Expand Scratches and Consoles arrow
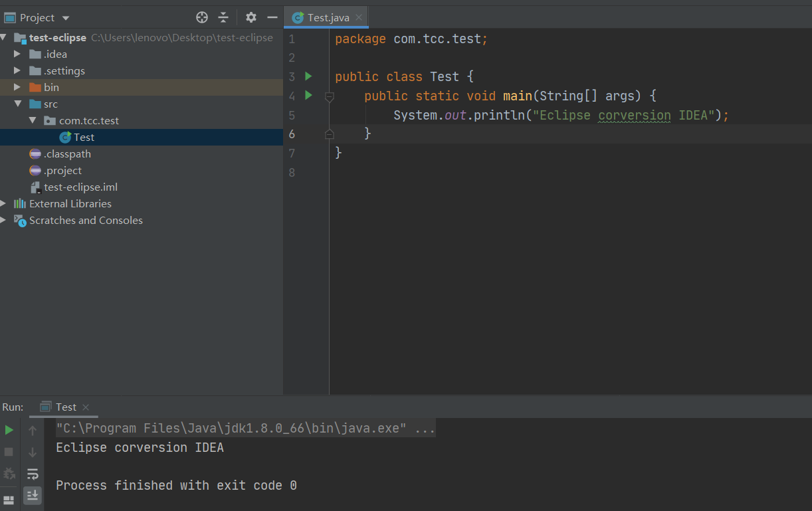This screenshot has width=812, height=511. coord(4,220)
